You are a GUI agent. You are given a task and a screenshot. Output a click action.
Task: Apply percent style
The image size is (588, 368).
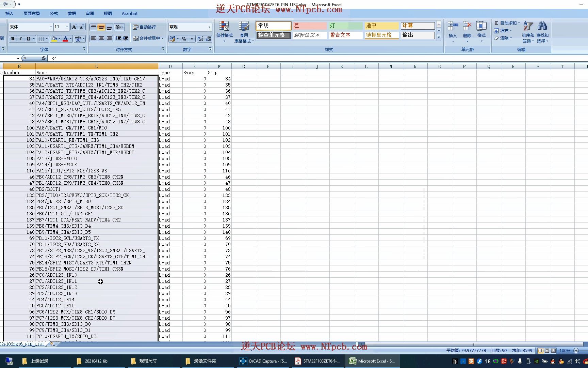click(184, 39)
